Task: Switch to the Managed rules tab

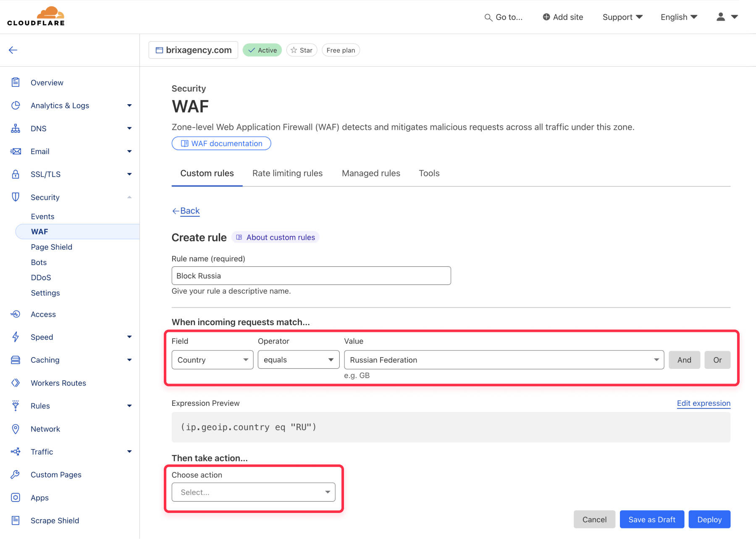Action: tap(371, 174)
